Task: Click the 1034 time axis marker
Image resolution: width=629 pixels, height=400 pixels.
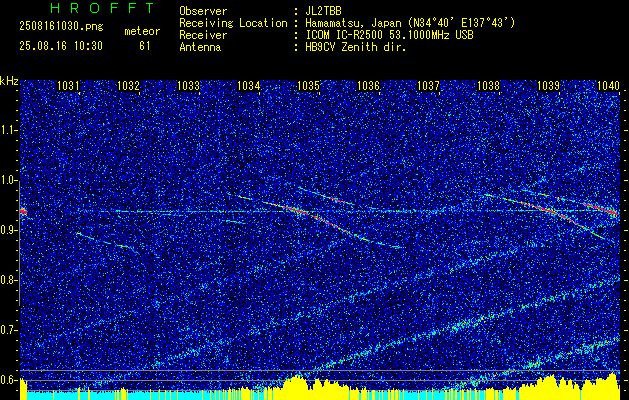Action: coord(248,85)
